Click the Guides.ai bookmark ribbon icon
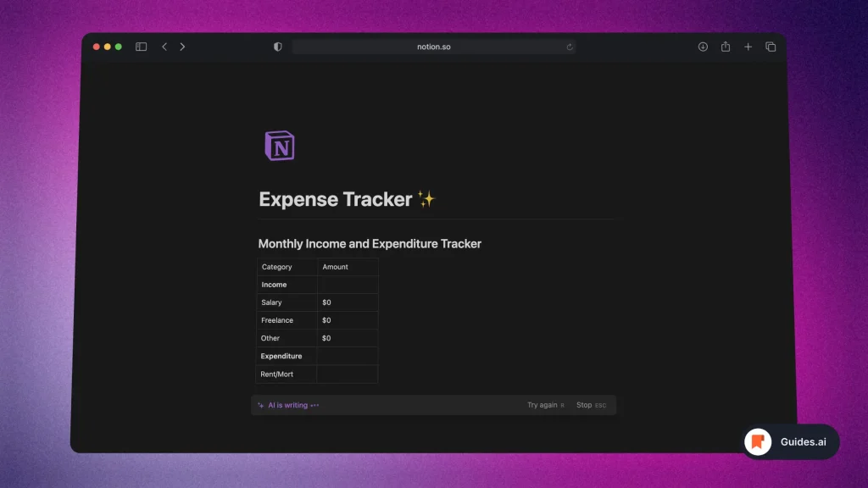The height and width of the screenshot is (488, 868). pyautogui.click(x=757, y=441)
